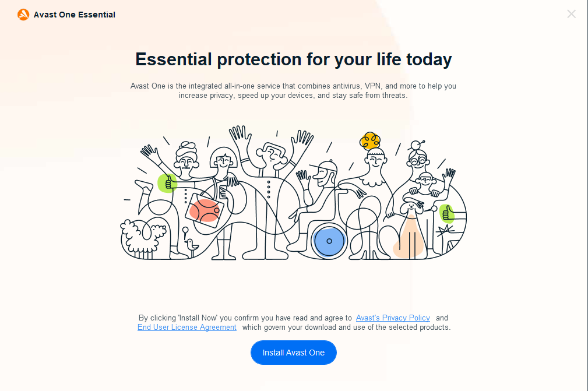Screen dimensions: 588x391
Task: Click the small bird on thin legs
Action: coord(191,246)
